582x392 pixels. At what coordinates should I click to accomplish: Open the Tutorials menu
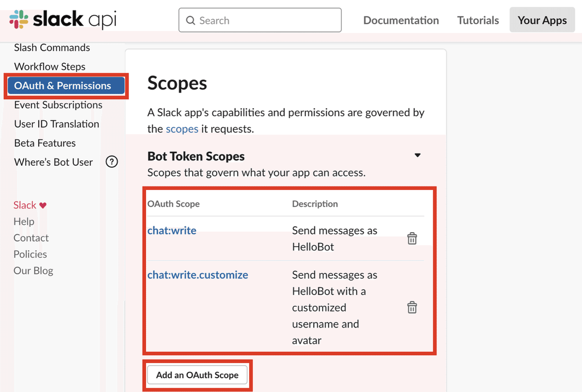coord(478,20)
